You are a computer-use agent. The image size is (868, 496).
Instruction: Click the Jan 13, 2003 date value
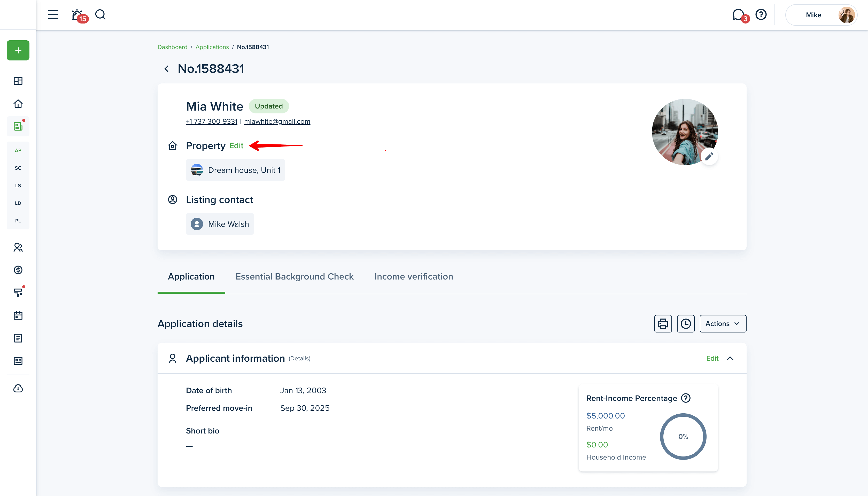click(x=303, y=390)
